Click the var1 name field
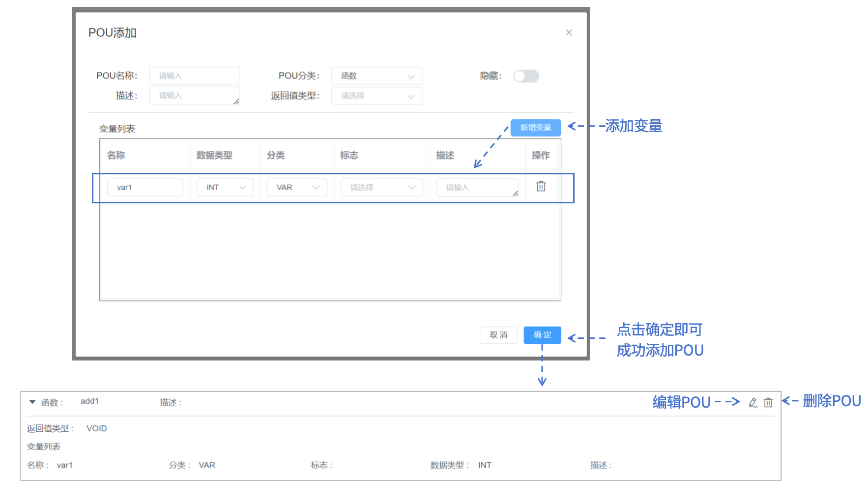868x499 pixels. coord(145,188)
